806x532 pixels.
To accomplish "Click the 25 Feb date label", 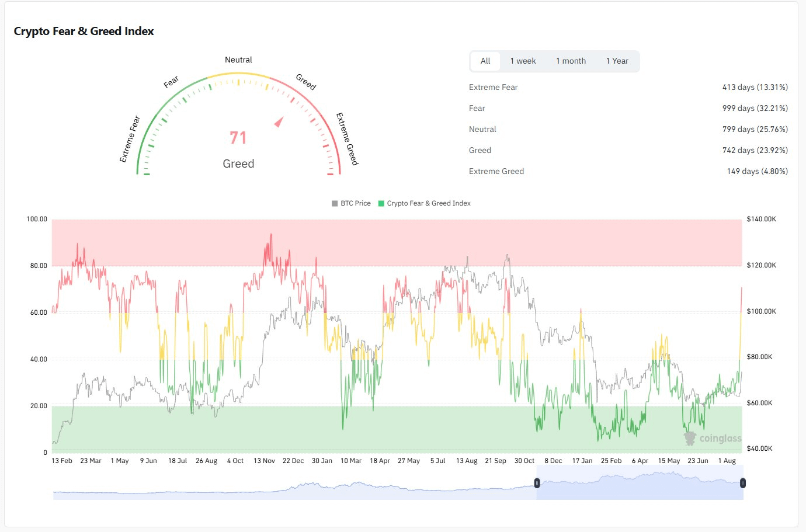I will tap(611, 461).
